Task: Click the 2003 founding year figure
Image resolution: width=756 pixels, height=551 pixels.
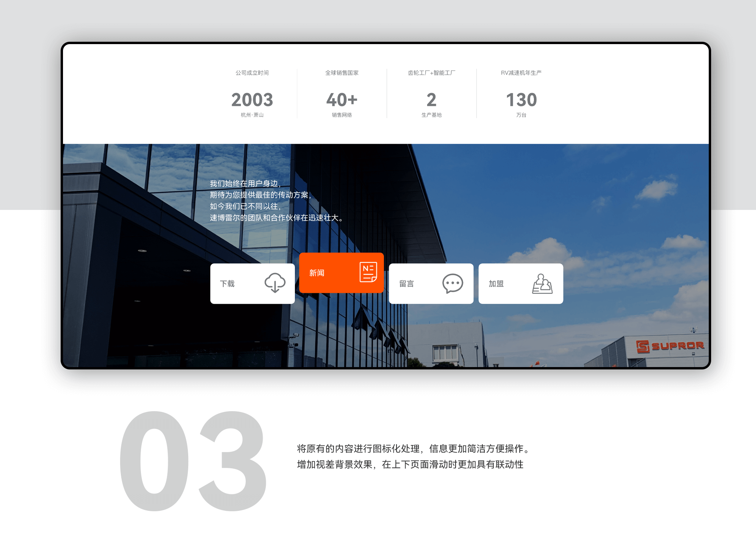Action: [x=252, y=100]
